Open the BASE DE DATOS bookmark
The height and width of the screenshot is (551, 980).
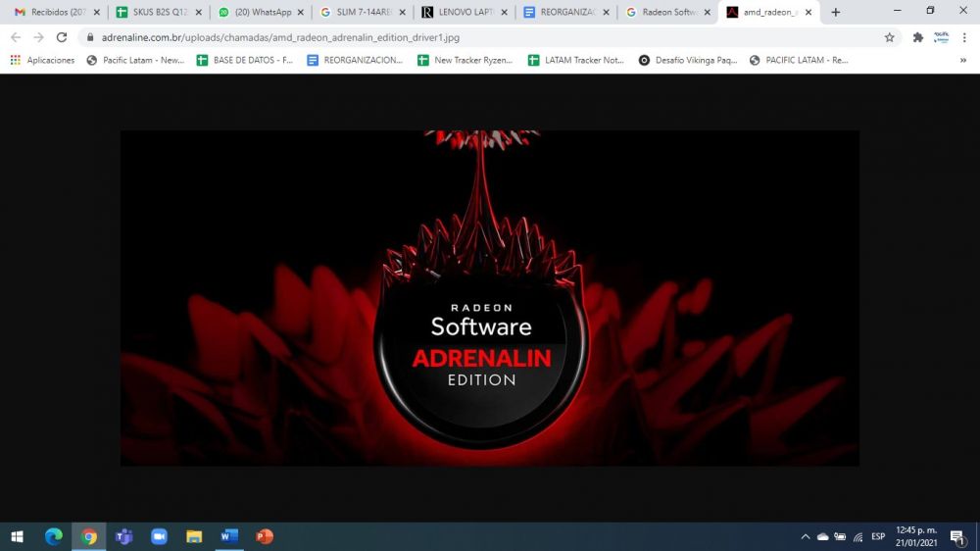click(244, 60)
